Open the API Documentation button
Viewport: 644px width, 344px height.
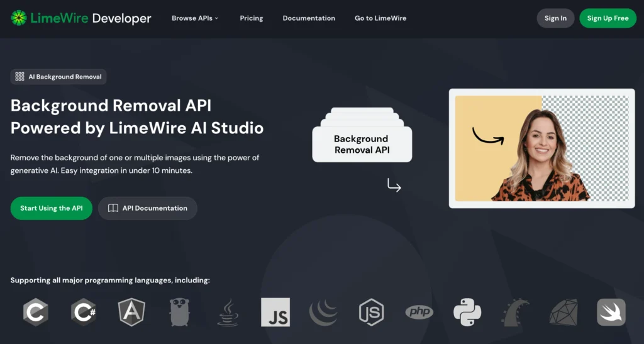[147, 208]
